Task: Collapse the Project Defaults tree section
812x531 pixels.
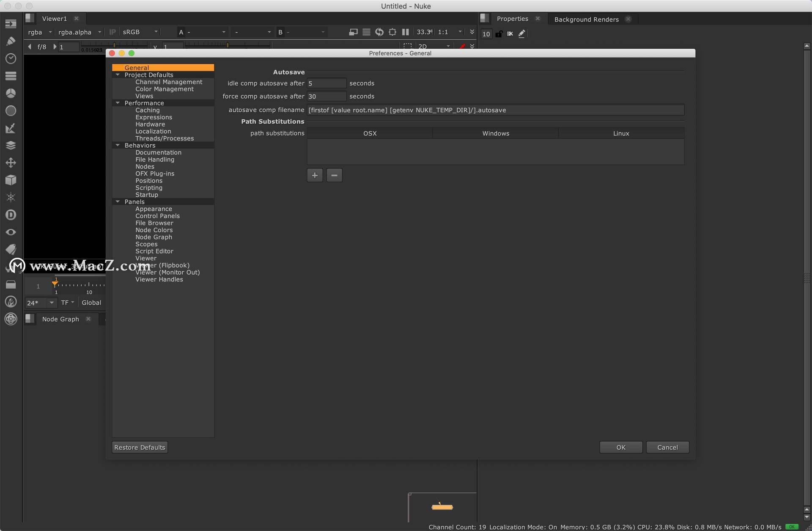Action: 118,75
